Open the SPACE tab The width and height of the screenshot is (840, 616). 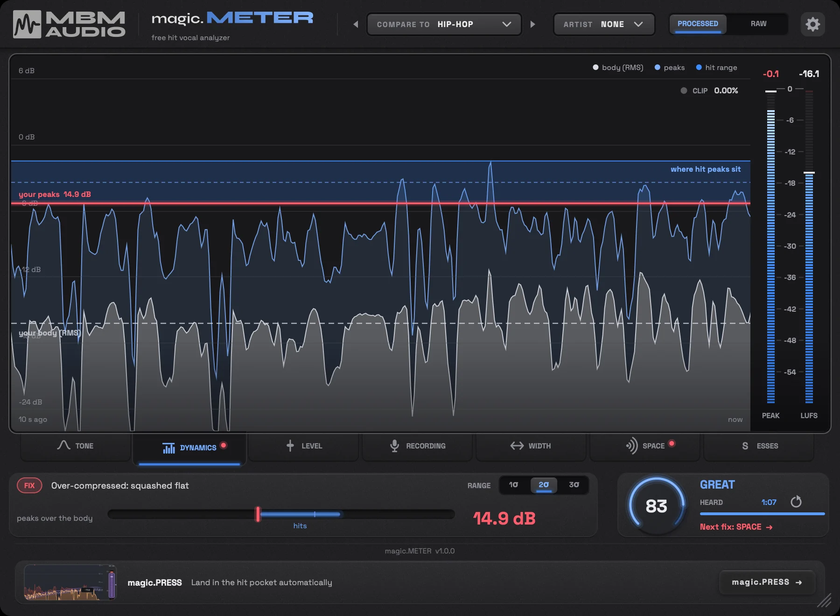pyautogui.click(x=645, y=446)
